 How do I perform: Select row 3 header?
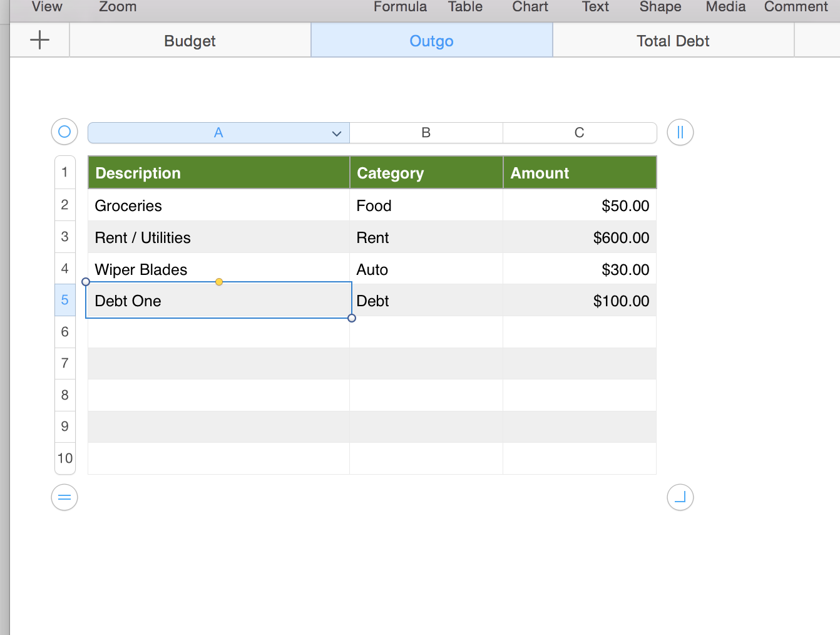(x=65, y=237)
